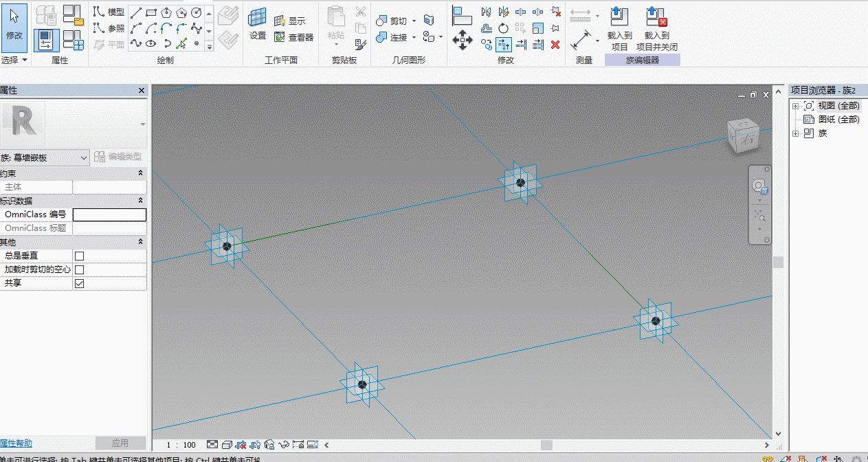Viewport: 868px width, 462px height.
Task: Open the 族: 幕墙嵌板 family selector dropdown
Action: [x=45, y=157]
